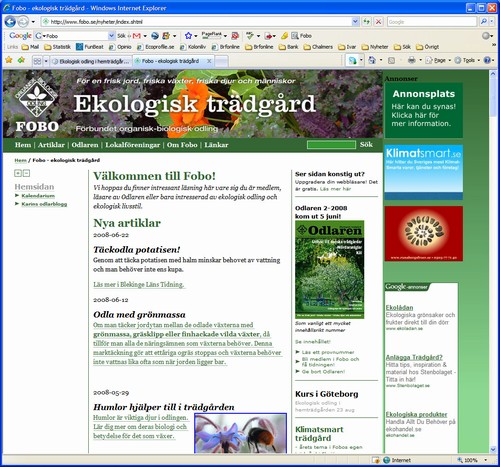The height and width of the screenshot is (467, 500).
Task: Switch to Ekologisk odling i hemträdgår tab
Action: coord(91,61)
